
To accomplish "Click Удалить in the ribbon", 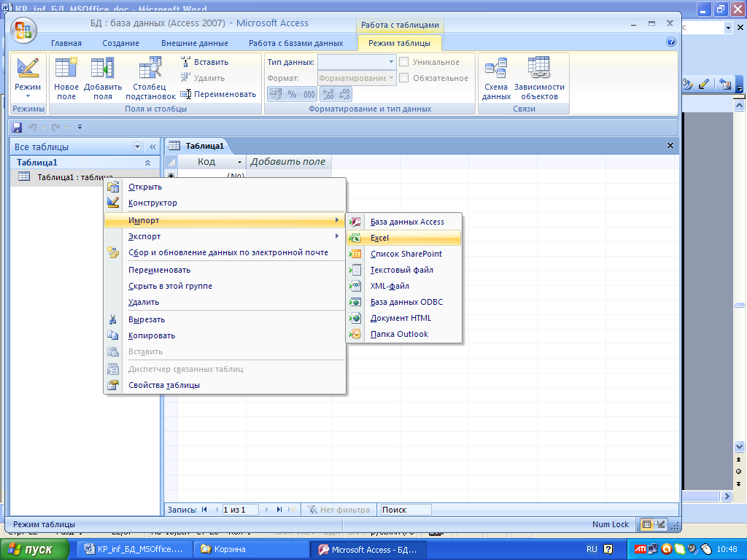I will tap(203, 78).
